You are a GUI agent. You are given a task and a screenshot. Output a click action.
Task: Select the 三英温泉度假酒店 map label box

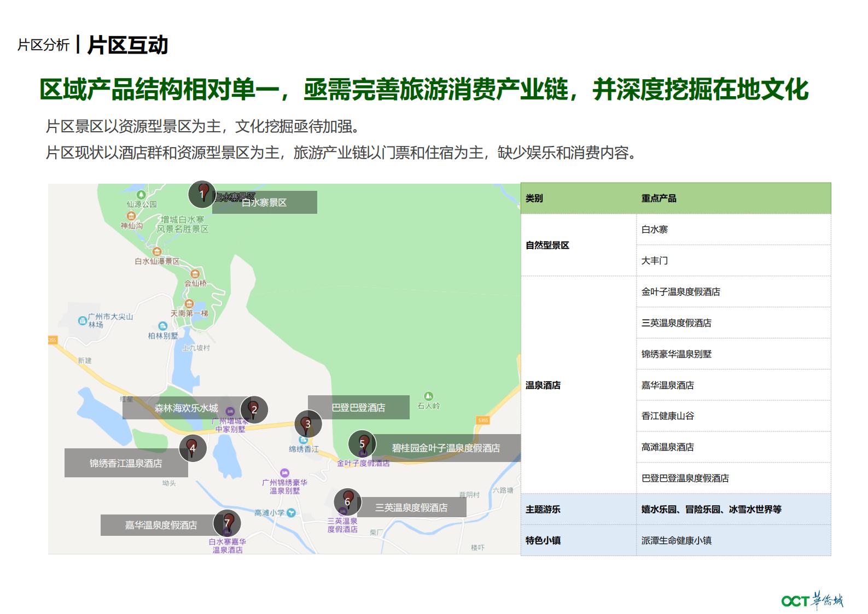pyautogui.click(x=411, y=507)
